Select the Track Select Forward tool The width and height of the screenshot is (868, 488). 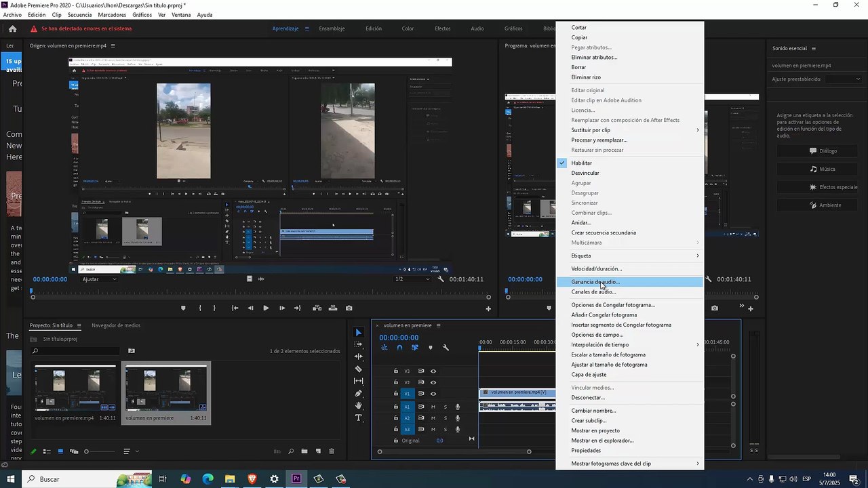(x=359, y=344)
